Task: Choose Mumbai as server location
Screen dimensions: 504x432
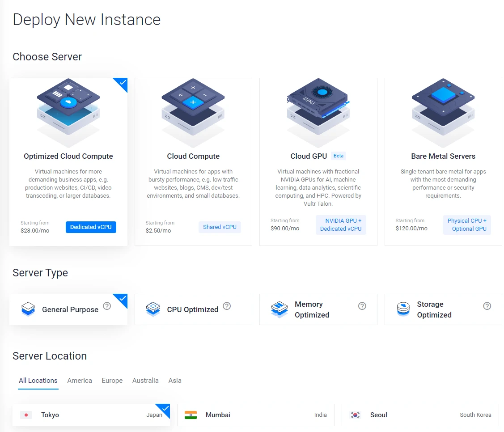Action: pos(255,415)
